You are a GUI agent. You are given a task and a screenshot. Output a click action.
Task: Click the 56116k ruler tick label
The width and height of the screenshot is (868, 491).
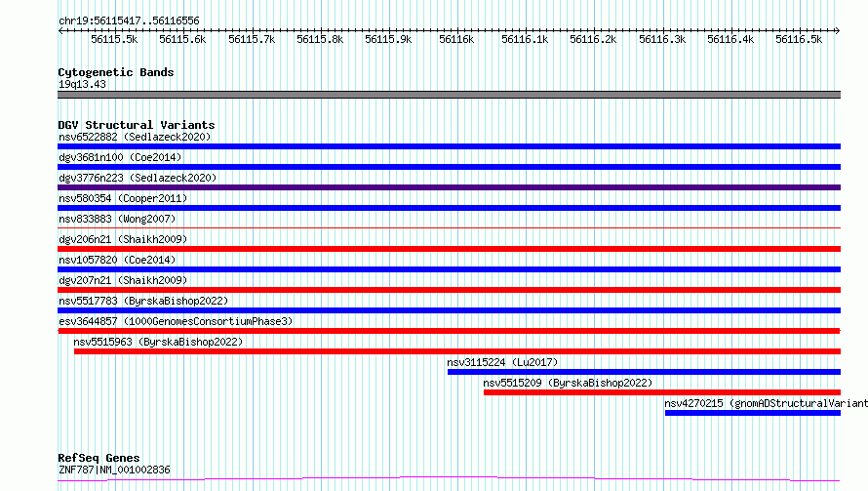click(x=456, y=39)
